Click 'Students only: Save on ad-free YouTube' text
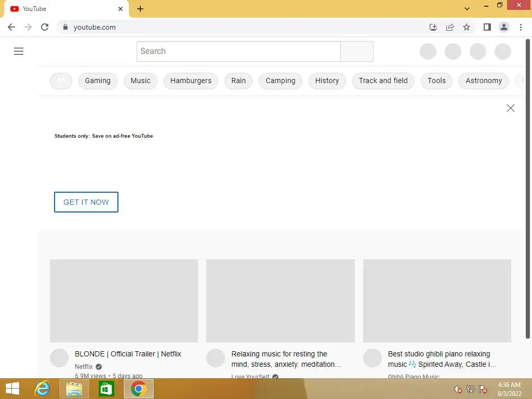The image size is (532, 399). tap(104, 136)
